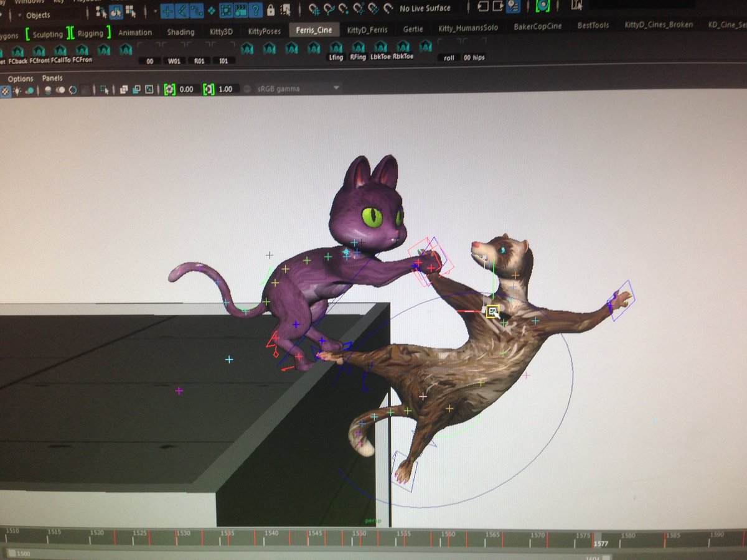Switch to the Animation shelf tab
The width and height of the screenshot is (747, 560).
click(x=134, y=32)
